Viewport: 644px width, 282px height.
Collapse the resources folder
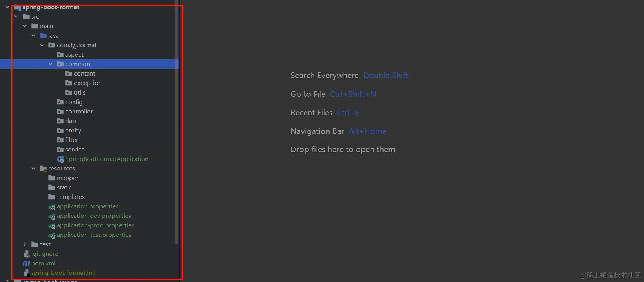[33, 169]
